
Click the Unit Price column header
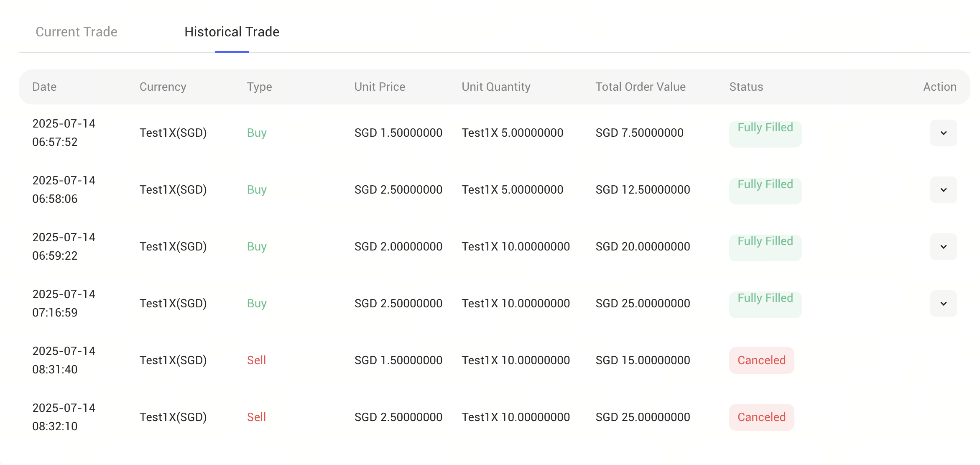coord(380,87)
